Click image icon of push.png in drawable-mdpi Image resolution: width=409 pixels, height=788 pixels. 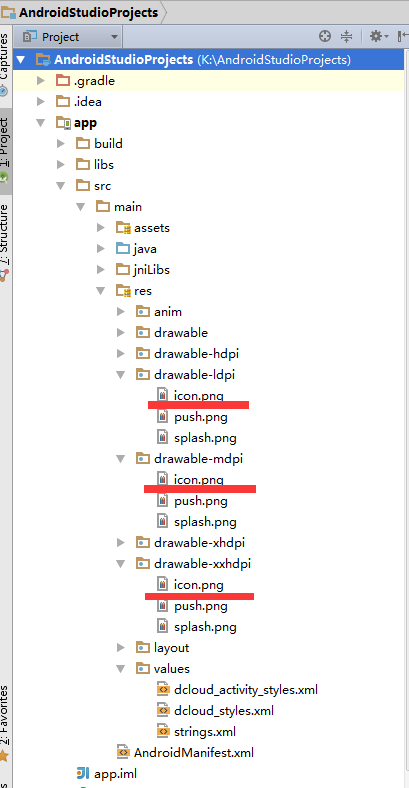162,500
